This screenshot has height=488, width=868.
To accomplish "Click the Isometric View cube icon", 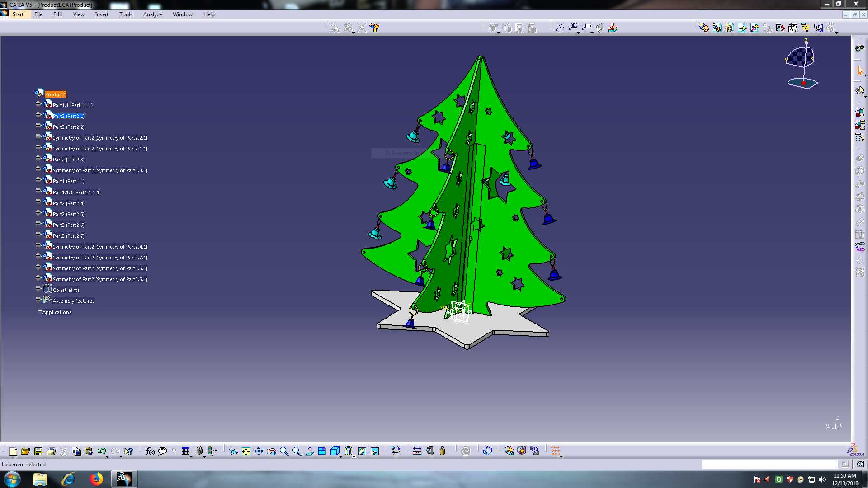I will tap(335, 451).
